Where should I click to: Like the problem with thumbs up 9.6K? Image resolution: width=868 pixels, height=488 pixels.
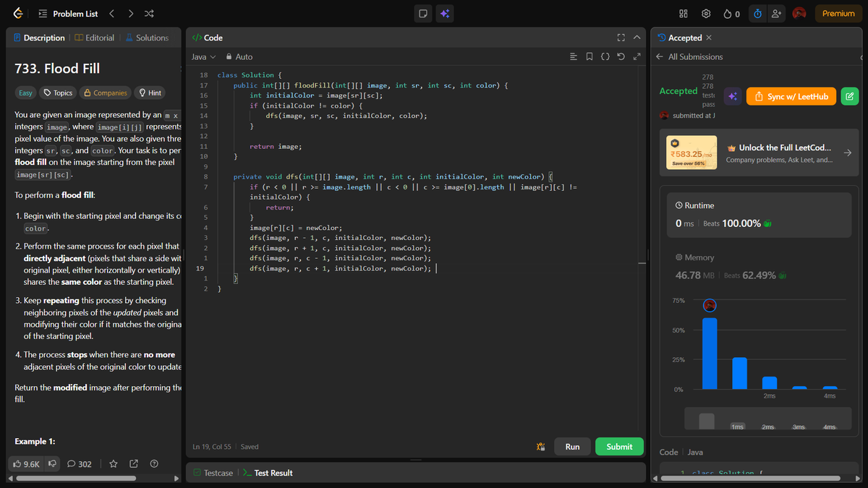point(27,464)
